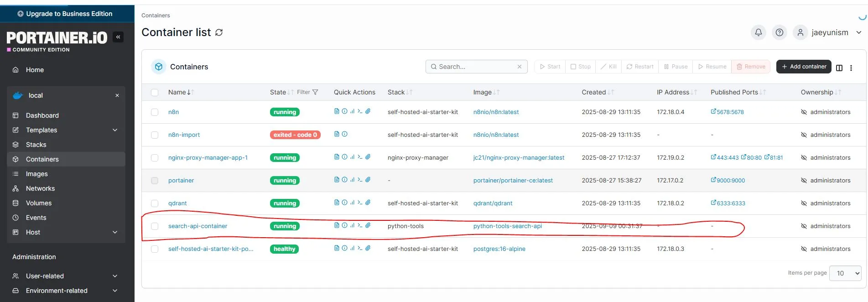Open published port 5678:5678 link
This screenshot has height=302, width=868.
point(727,112)
